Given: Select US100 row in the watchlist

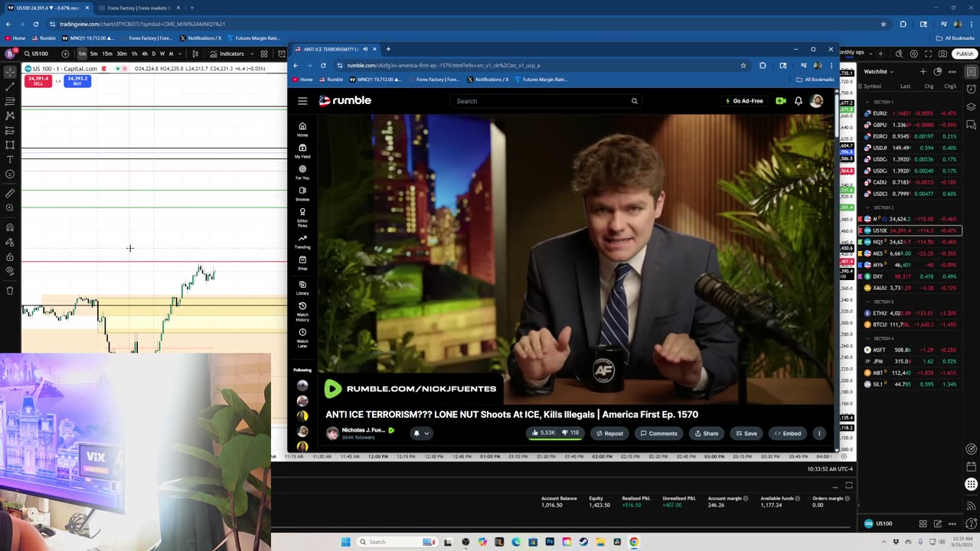Looking at the screenshot, I should tap(912, 230).
